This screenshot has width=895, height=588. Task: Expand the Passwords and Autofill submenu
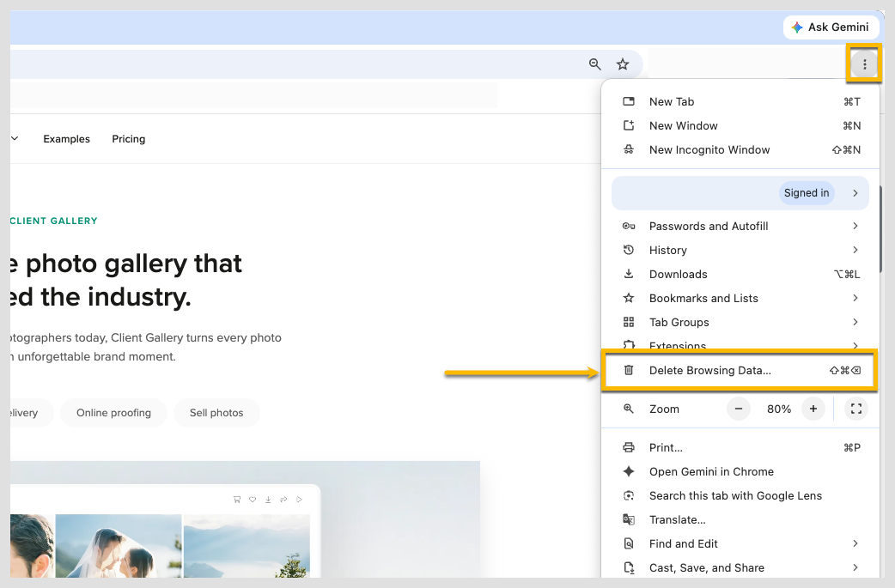coord(740,227)
